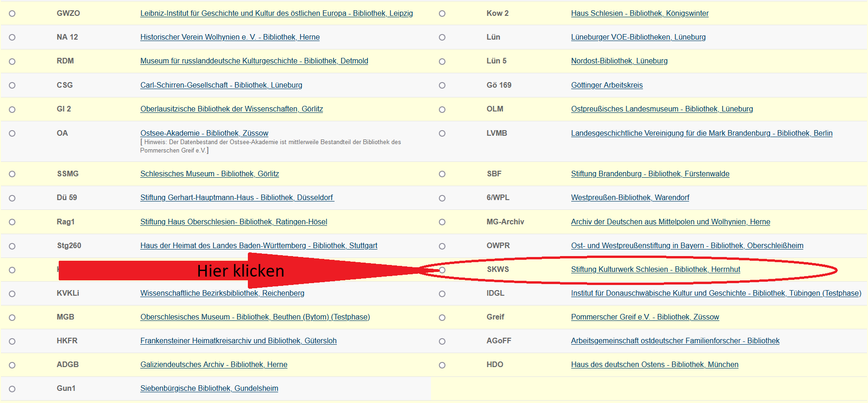The image size is (868, 403).
Task: Open Archiv der Deutschen aus Mittelpolen link
Action: 671,222
